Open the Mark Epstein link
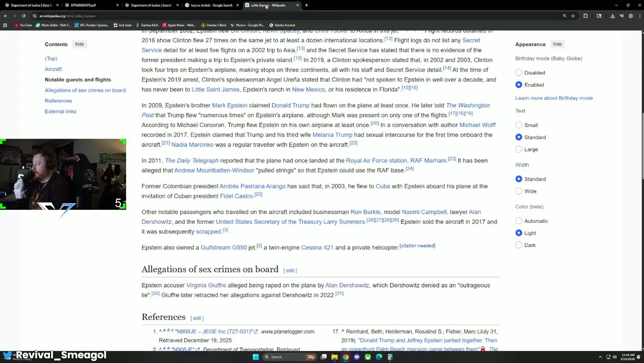 tap(230, 105)
